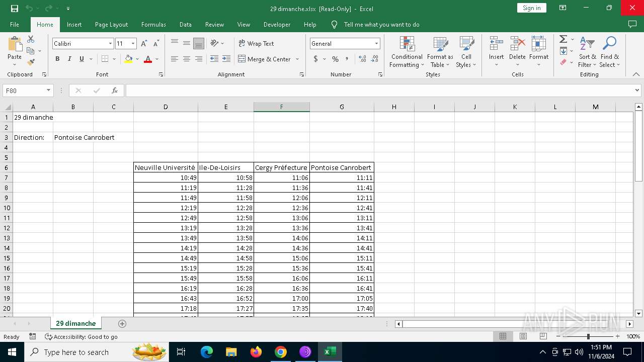Click the Format Painter brush icon

pos(31,62)
